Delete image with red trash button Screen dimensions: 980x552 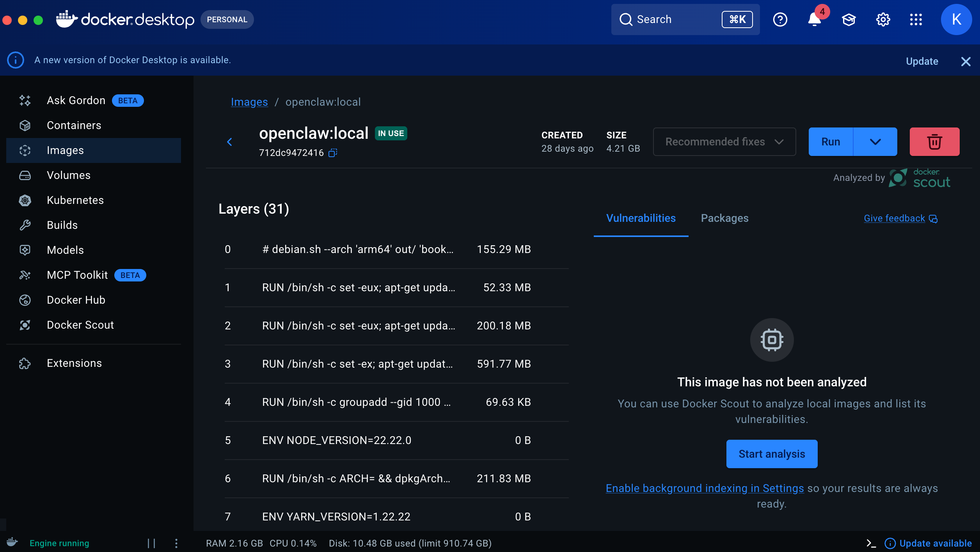[x=934, y=142]
